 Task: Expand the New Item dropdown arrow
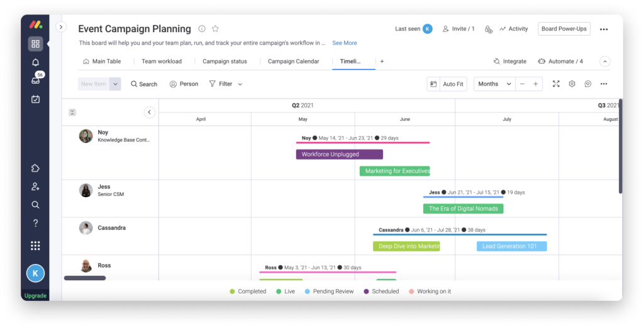(x=115, y=84)
